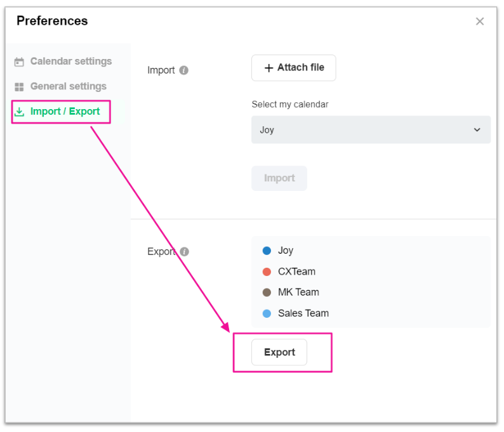Select the Sales Team calendar in export list
This screenshot has height=432, width=504.
coord(303,313)
